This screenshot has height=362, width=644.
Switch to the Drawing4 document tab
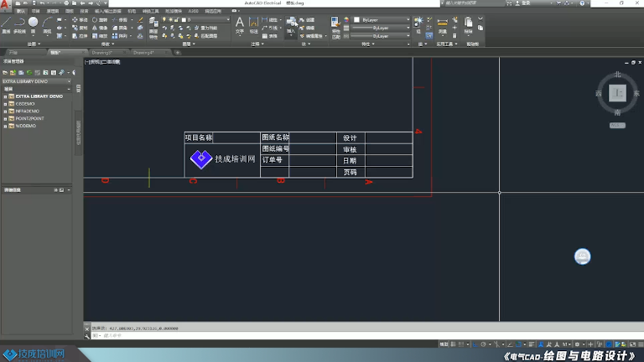pos(143,53)
